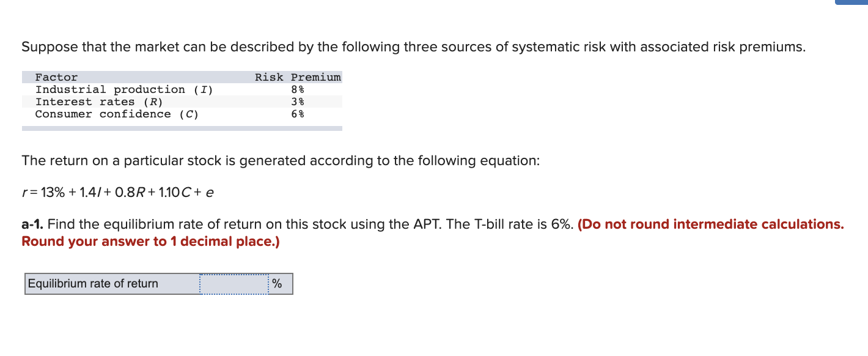Screen dimensions: 868x356
Task: Click the 8% risk premium value
Action: pyautogui.click(x=298, y=90)
